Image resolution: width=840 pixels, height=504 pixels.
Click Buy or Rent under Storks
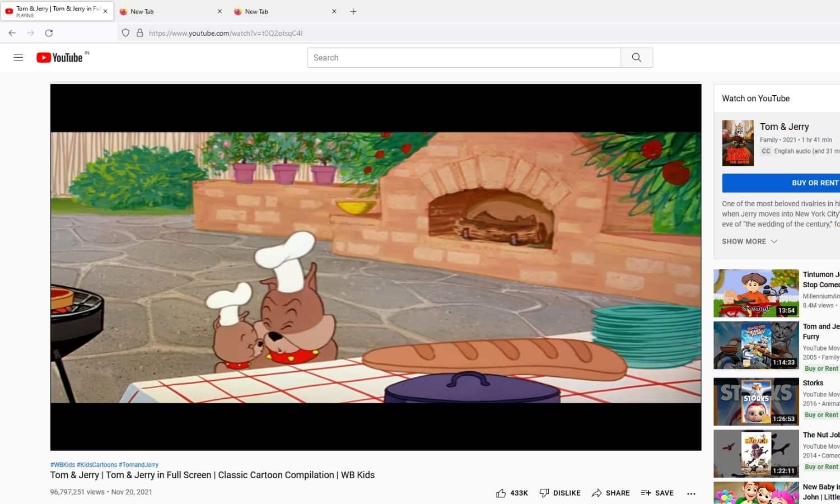(x=822, y=415)
